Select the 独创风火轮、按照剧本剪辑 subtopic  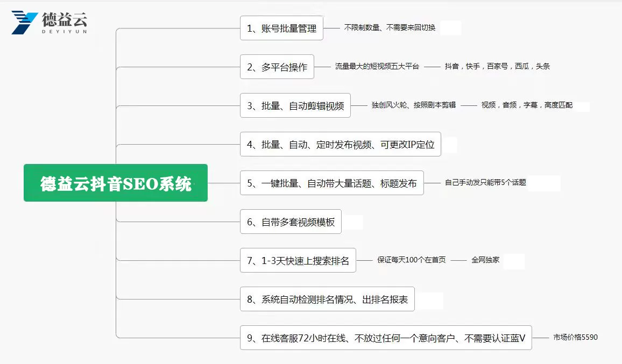(x=413, y=105)
